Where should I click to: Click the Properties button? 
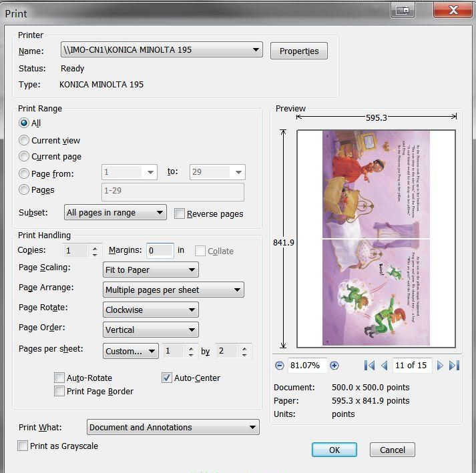click(x=298, y=51)
